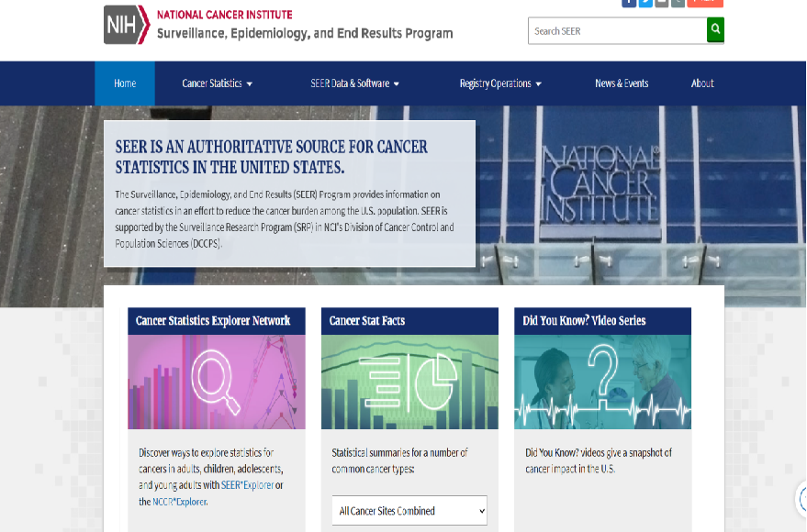This screenshot has height=532, width=807.
Task: Click the NIH logo
Action: (x=127, y=25)
